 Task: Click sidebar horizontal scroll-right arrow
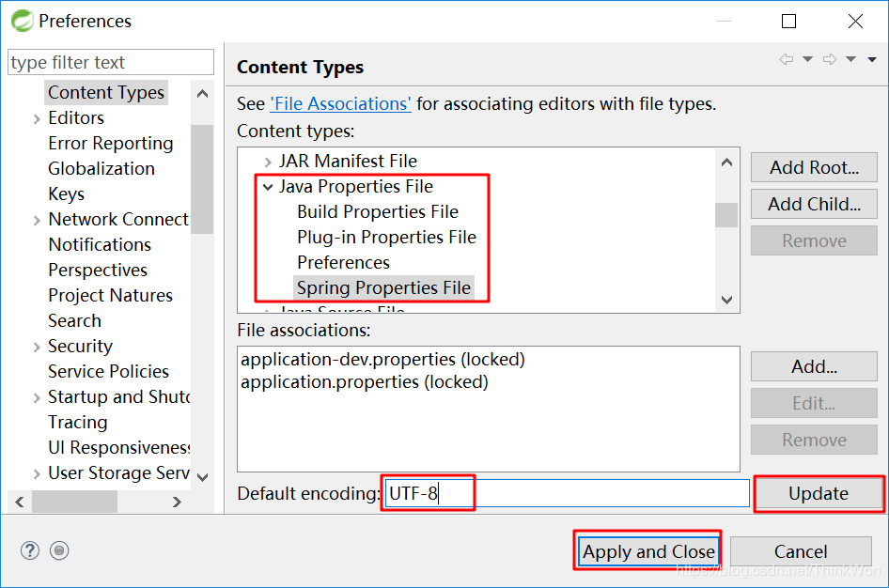click(x=177, y=502)
